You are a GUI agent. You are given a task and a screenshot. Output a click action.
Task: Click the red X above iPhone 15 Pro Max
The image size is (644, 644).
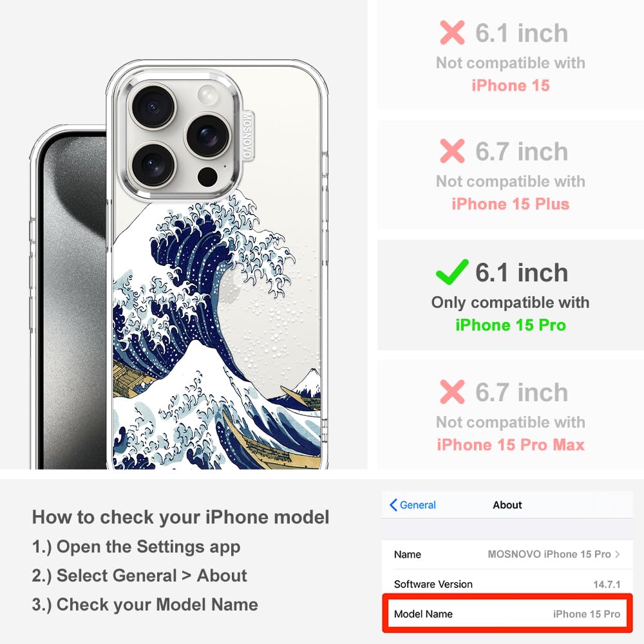452,392
